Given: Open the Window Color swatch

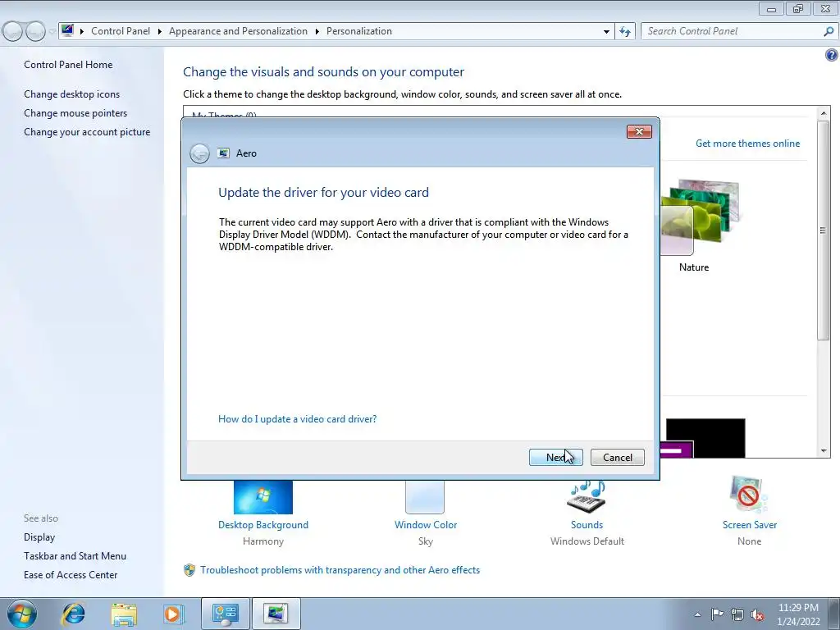Looking at the screenshot, I should [x=425, y=497].
